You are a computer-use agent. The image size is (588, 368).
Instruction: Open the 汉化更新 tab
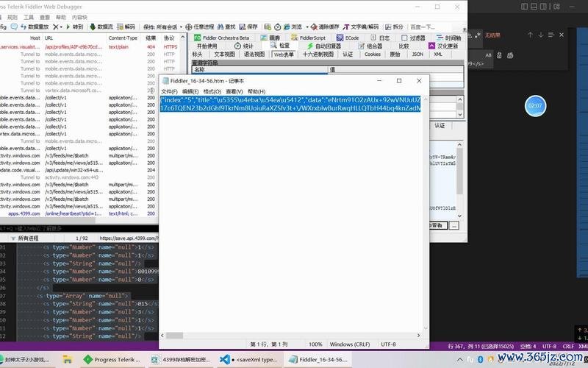click(x=443, y=46)
